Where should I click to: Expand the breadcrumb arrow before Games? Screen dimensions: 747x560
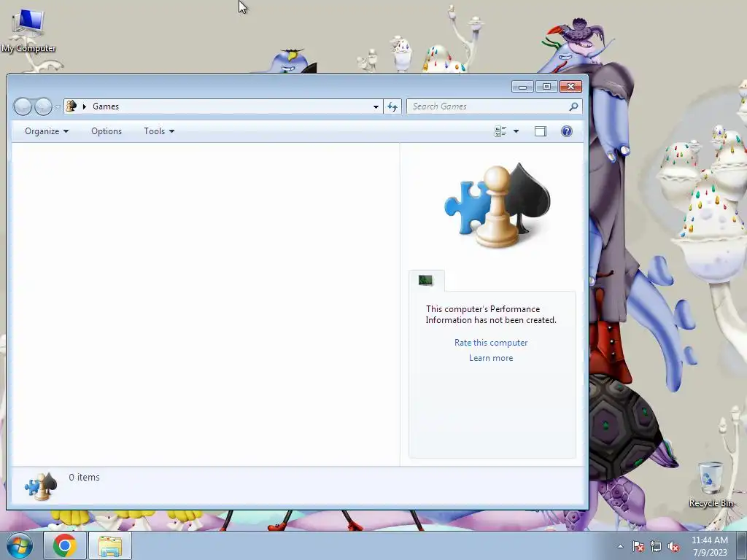85,106
